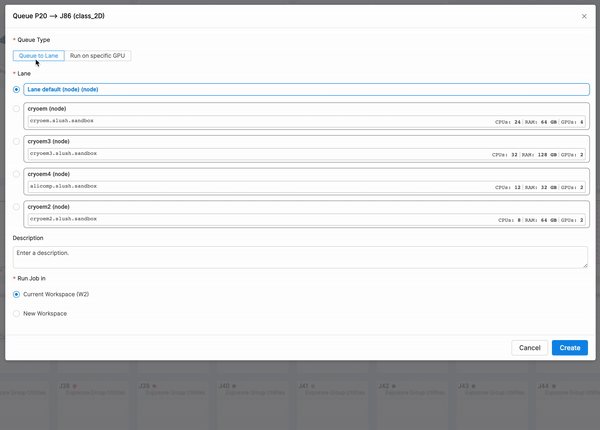
Task: Select the cryoem4 (node) lane radio
Action: 16,174
